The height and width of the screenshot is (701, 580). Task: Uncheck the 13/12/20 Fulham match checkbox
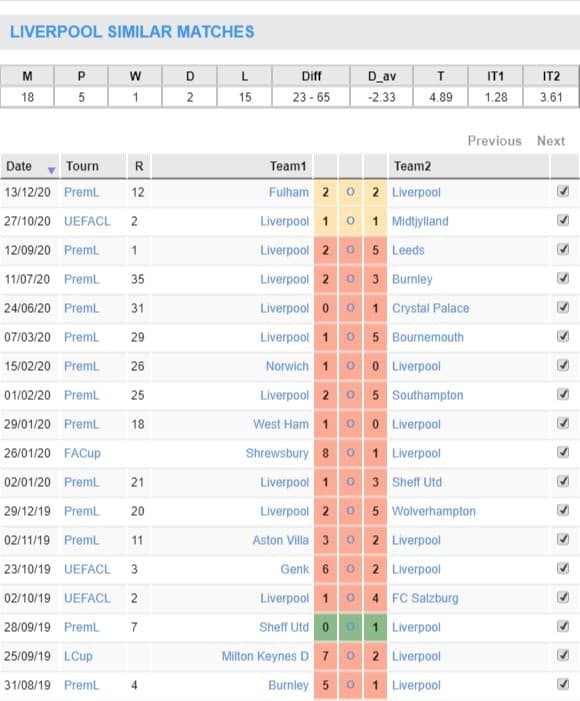(x=563, y=191)
